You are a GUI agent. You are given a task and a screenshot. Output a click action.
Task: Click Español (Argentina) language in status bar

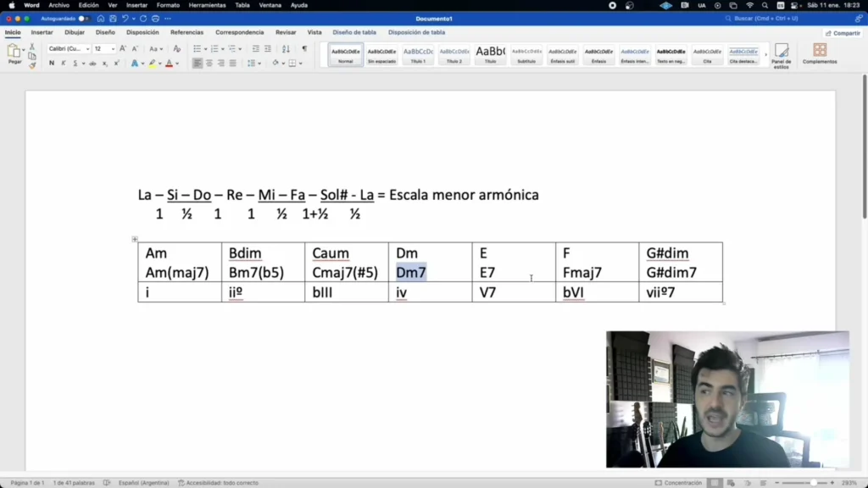(144, 483)
